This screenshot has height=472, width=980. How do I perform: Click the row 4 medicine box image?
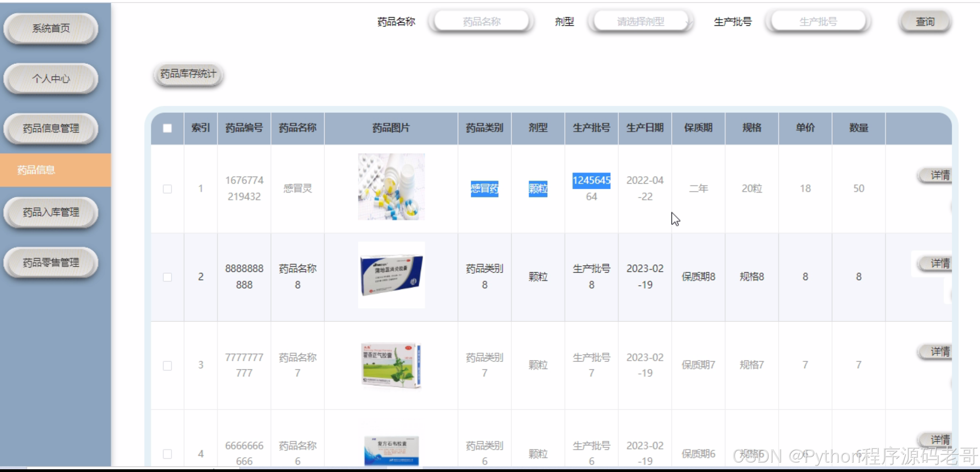pos(391,450)
